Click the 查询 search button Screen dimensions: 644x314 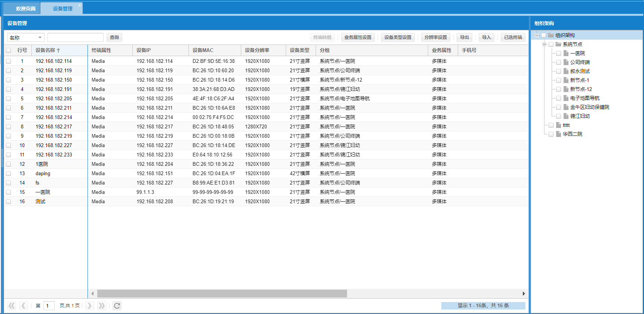tap(114, 37)
